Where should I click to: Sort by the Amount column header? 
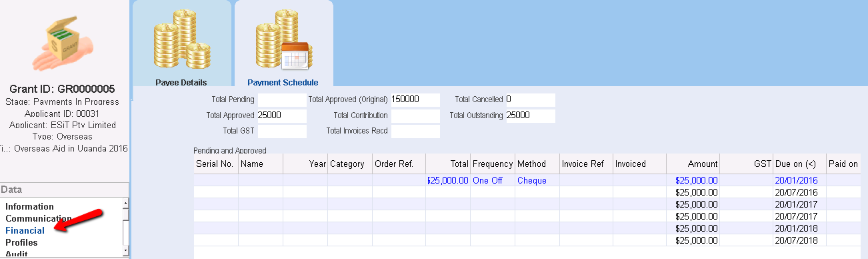pyautogui.click(x=693, y=164)
